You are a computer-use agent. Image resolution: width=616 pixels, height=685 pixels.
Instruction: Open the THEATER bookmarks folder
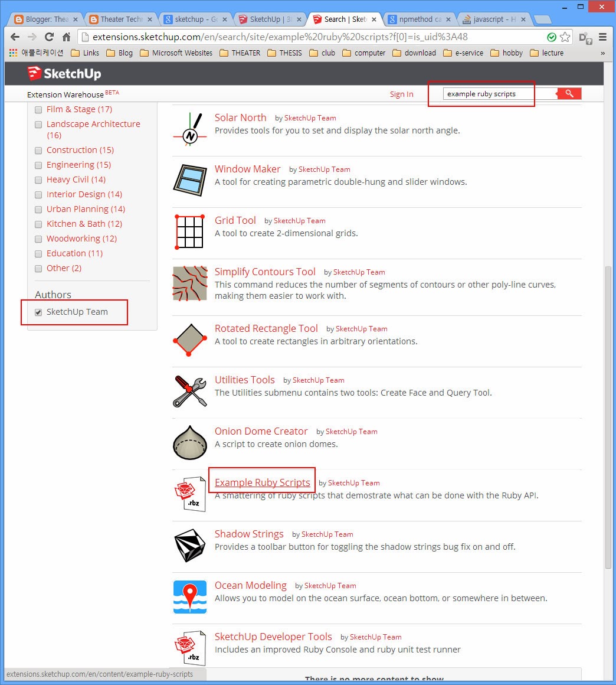pos(240,53)
